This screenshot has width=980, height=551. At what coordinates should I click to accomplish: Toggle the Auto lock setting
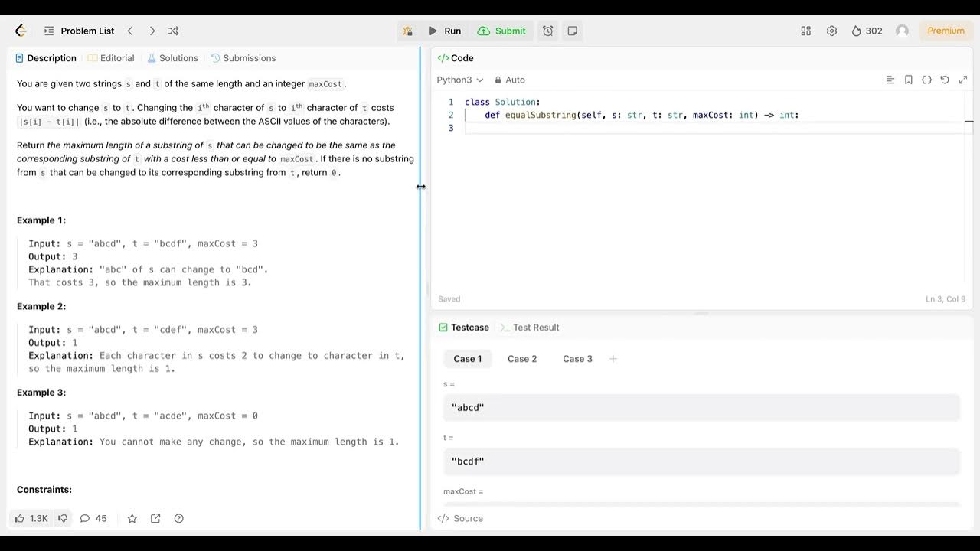pos(510,80)
